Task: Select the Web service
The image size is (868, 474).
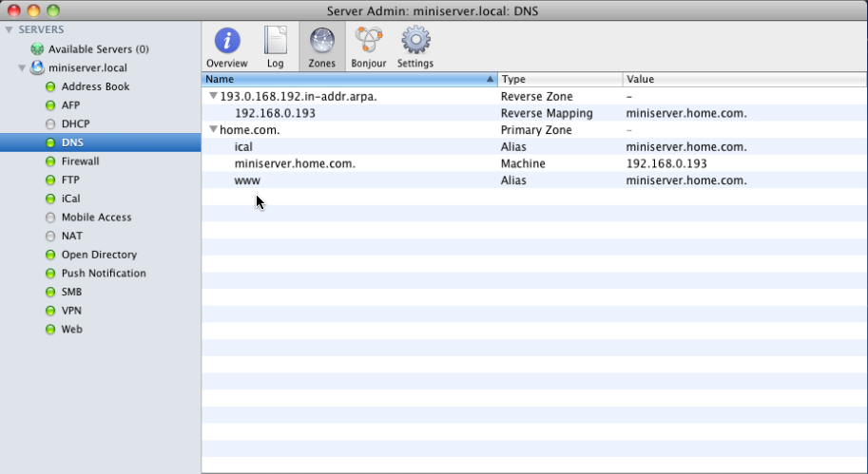Action: point(72,329)
